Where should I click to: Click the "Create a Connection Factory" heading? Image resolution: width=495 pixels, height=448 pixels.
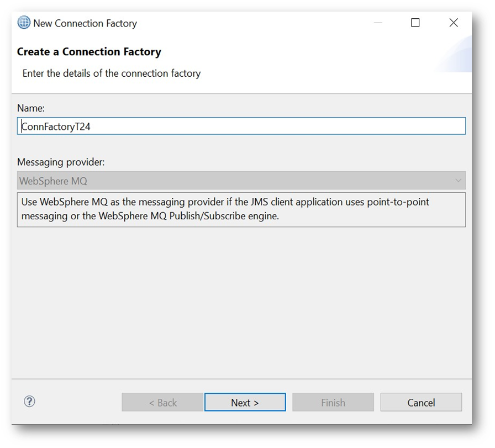click(89, 52)
